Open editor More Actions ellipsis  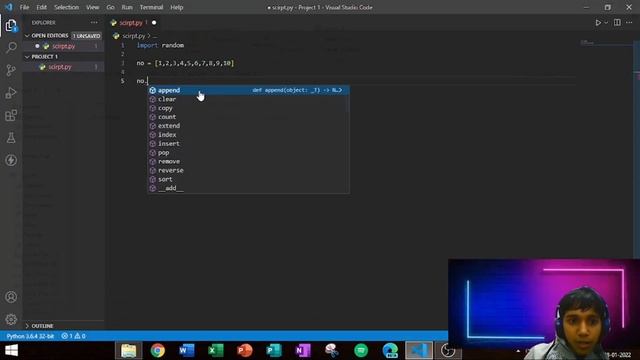629,23
